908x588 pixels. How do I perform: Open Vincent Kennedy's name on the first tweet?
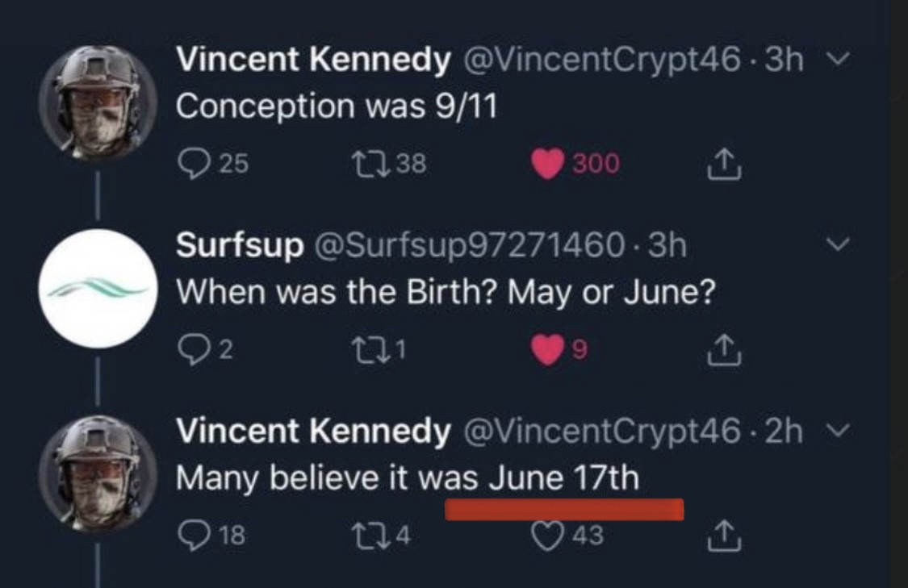tap(313, 61)
